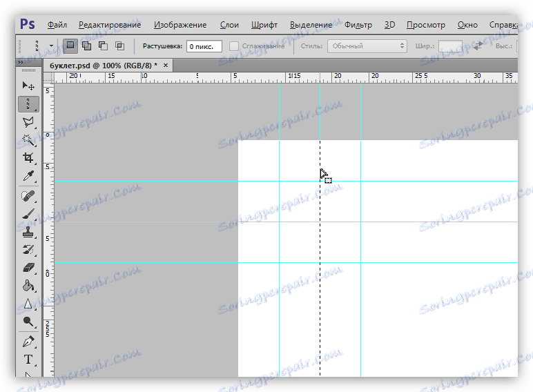Open the Файл menu
Image resolution: width=533 pixels, height=392 pixels.
click(57, 25)
